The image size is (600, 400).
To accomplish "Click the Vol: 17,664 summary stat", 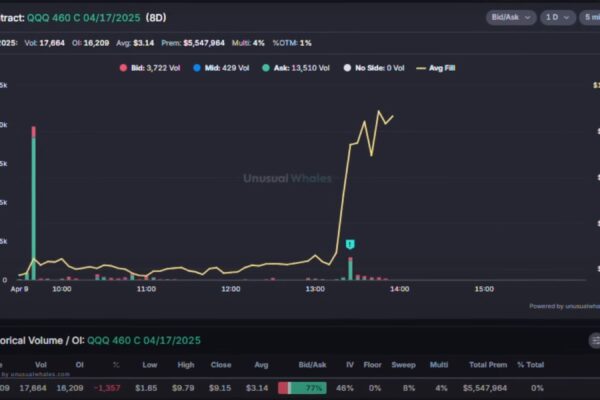I will click(x=44, y=43).
